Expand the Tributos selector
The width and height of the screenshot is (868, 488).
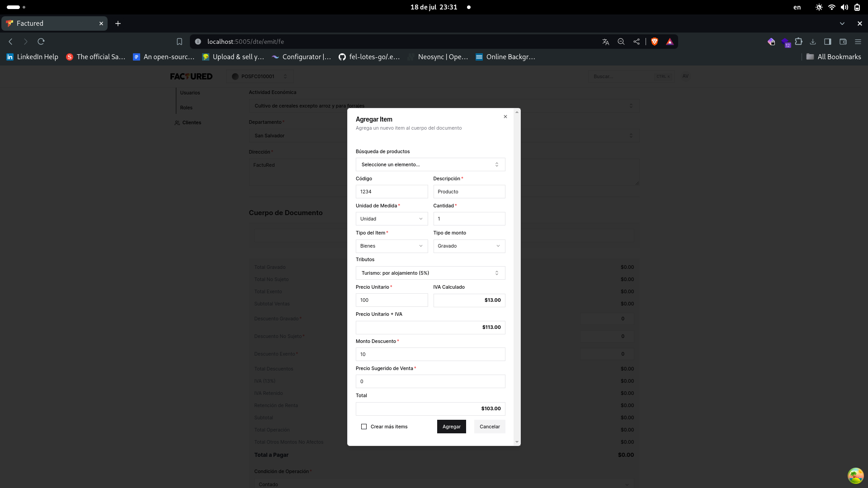430,273
